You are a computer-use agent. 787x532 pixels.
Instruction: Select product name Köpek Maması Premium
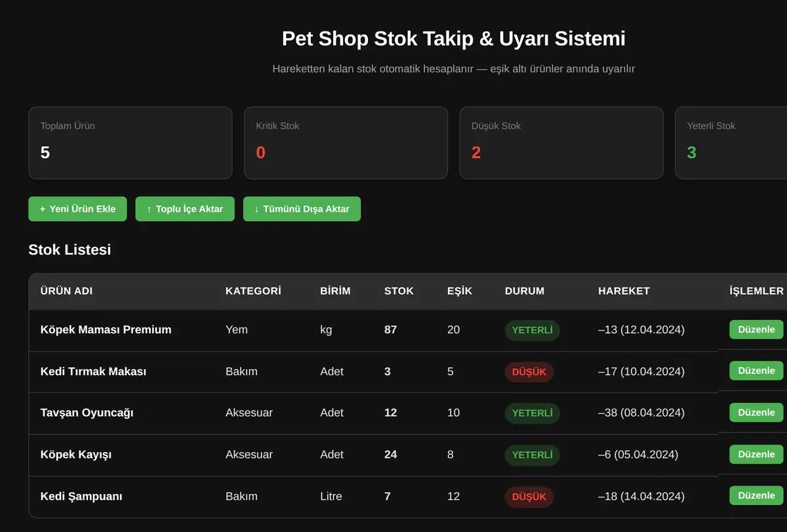click(106, 330)
